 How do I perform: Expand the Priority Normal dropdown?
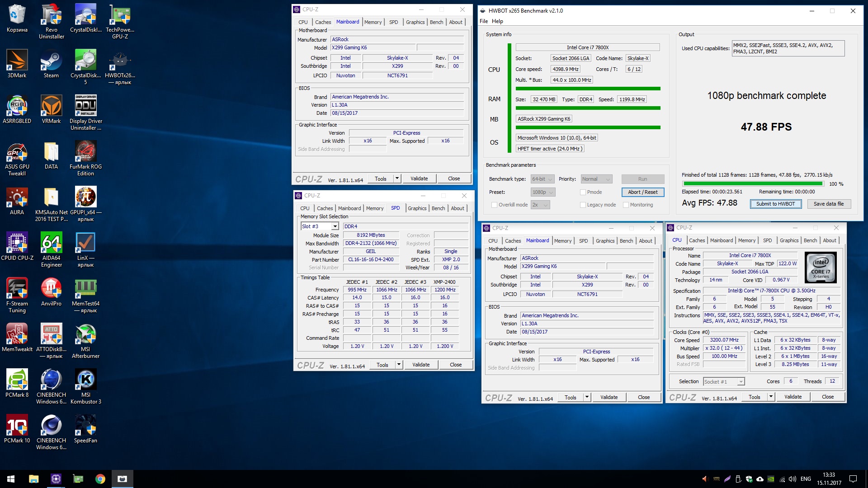coord(596,179)
